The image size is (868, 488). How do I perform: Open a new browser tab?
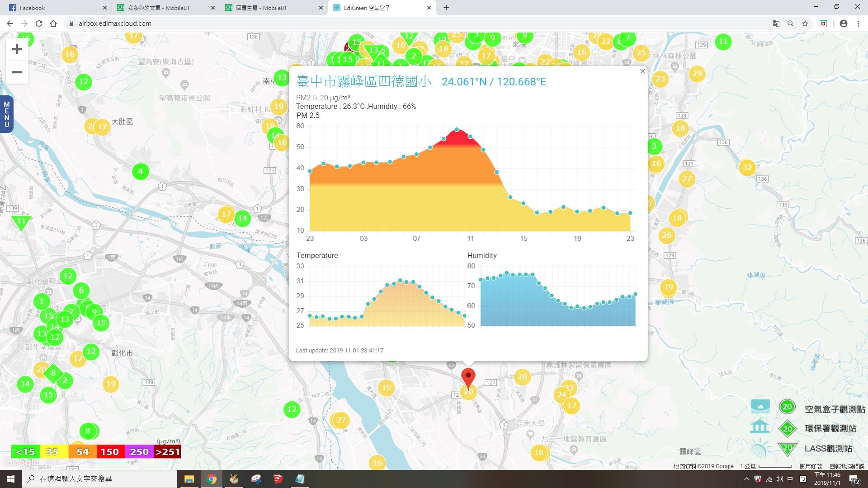click(446, 8)
